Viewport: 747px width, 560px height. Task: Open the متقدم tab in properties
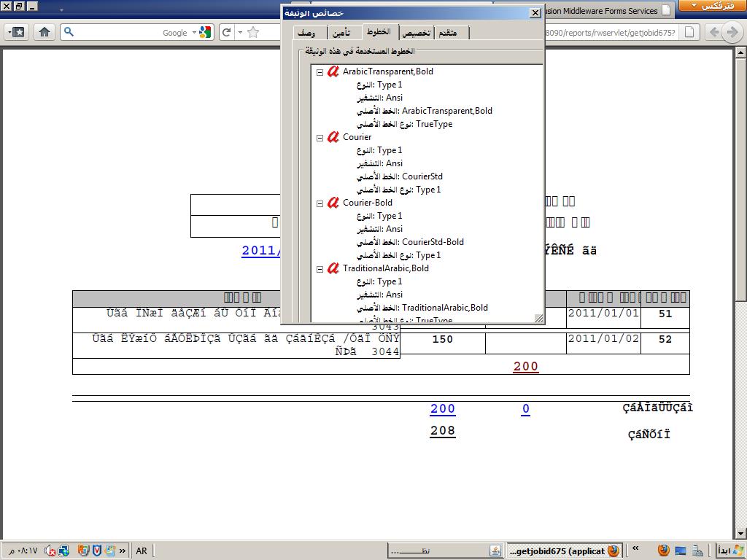[x=448, y=33]
